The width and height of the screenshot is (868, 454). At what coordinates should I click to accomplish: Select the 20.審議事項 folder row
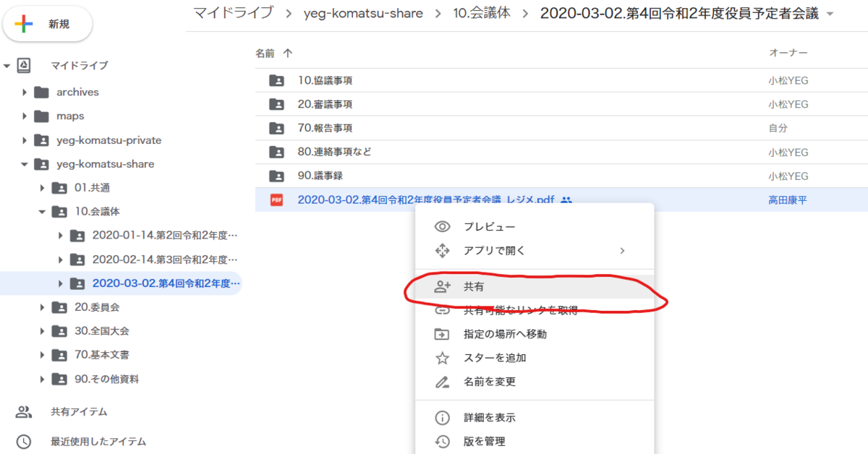pos(561,104)
